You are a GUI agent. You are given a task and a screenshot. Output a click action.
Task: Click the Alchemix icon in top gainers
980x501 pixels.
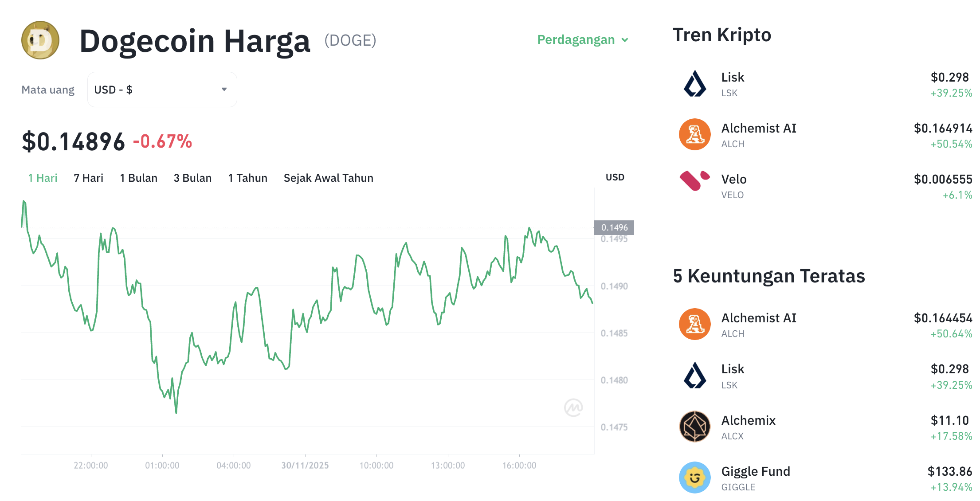pyautogui.click(x=695, y=426)
